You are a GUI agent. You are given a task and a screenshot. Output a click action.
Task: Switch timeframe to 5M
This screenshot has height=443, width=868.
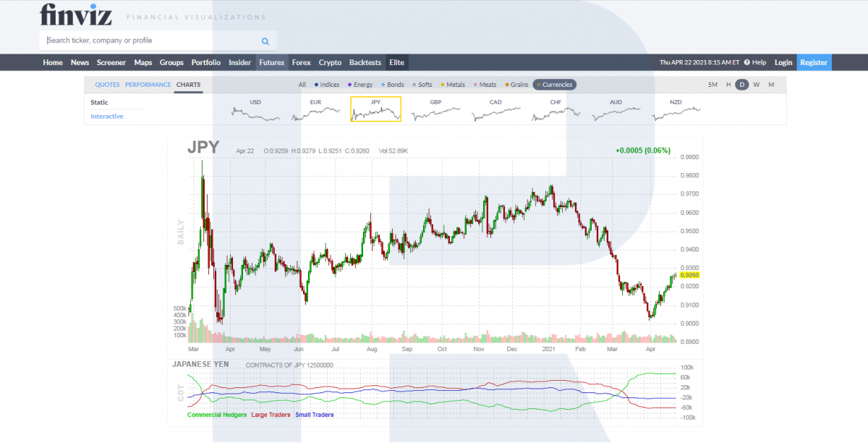(x=712, y=85)
